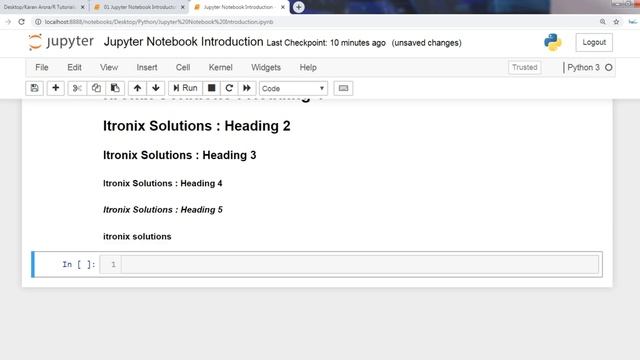640x360 pixels.
Task: Close the first browser tab
Action: pyautogui.click(x=82, y=7)
